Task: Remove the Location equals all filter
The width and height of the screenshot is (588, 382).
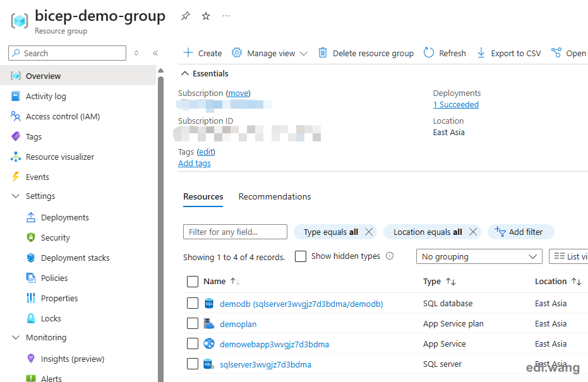Action: [x=473, y=232]
